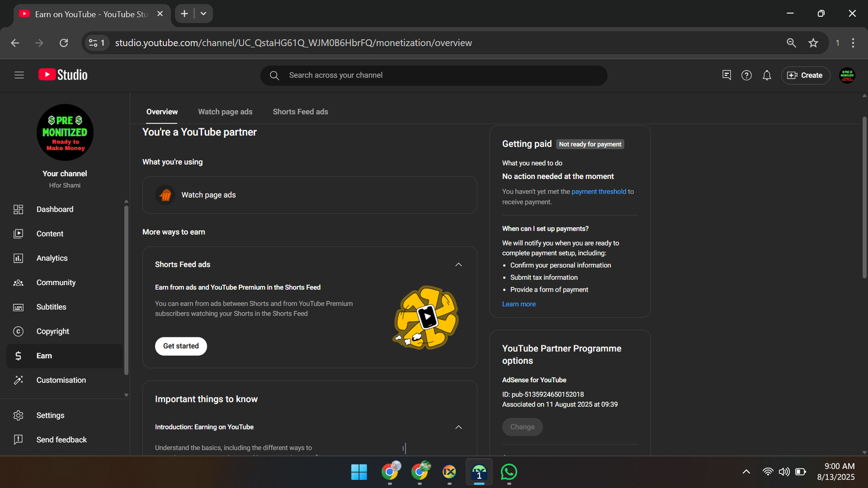Open Chrome three-dot menu
Image resolution: width=868 pixels, height=488 pixels.
click(853, 43)
